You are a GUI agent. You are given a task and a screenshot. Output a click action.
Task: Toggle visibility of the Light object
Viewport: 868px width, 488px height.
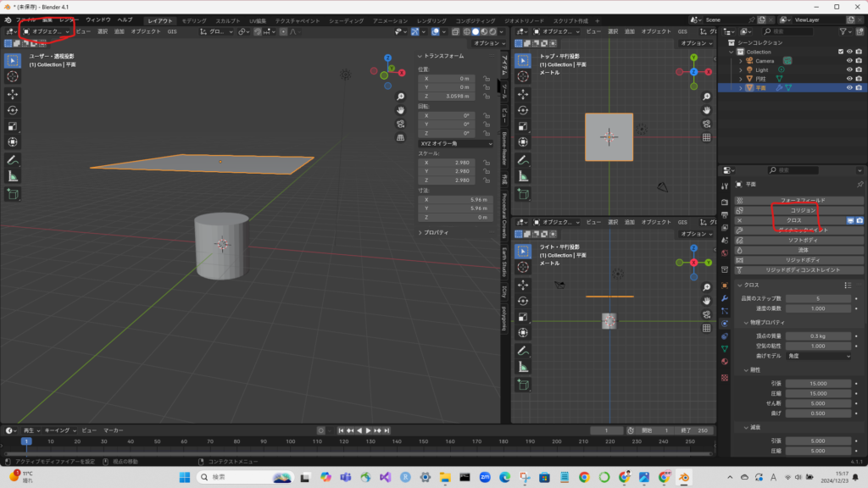tap(849, 69)
